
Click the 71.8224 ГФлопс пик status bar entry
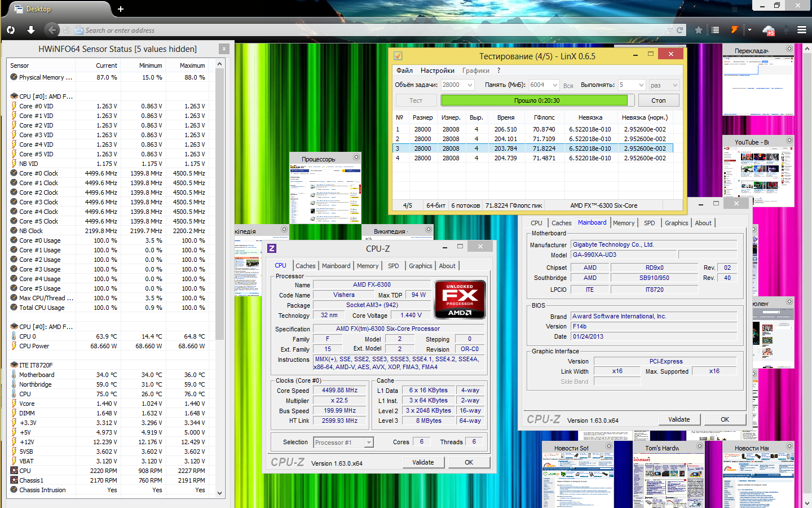pos(514,205)
